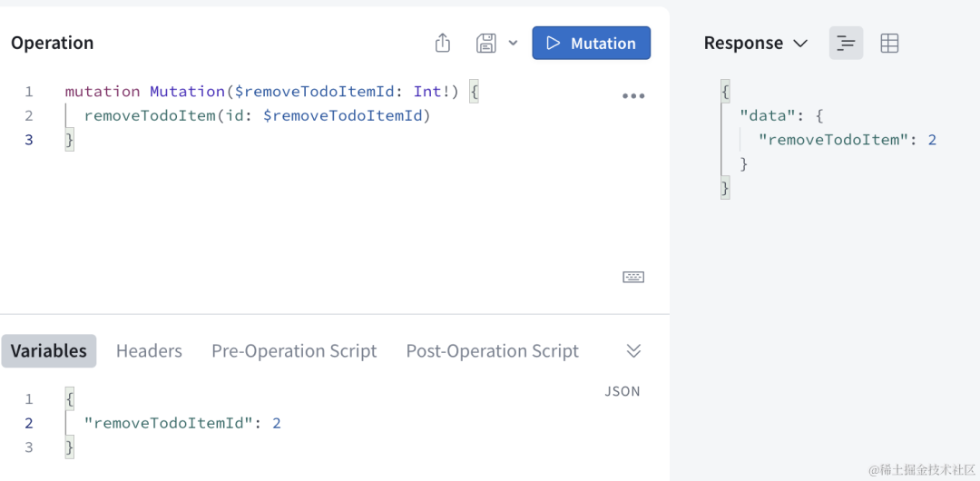Click the JSON label in variables editor
This screenshot has width=980, height=481.
coord(622,391)
